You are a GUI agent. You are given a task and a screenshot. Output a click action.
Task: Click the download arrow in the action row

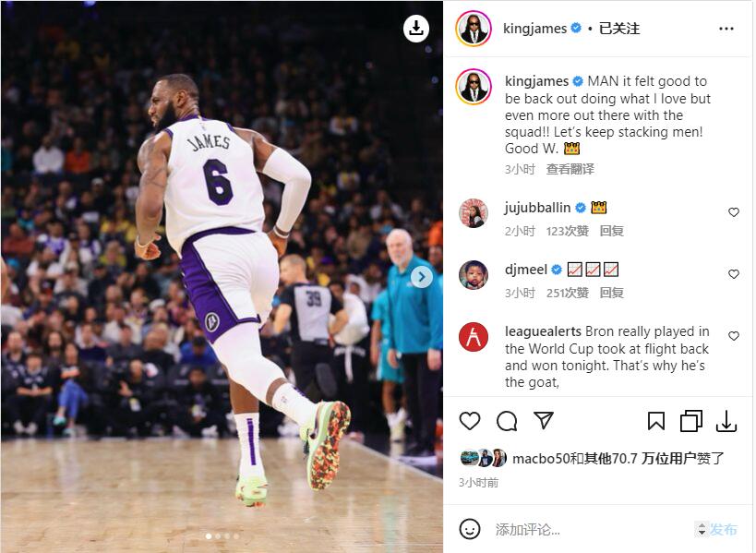coord(726,421)
